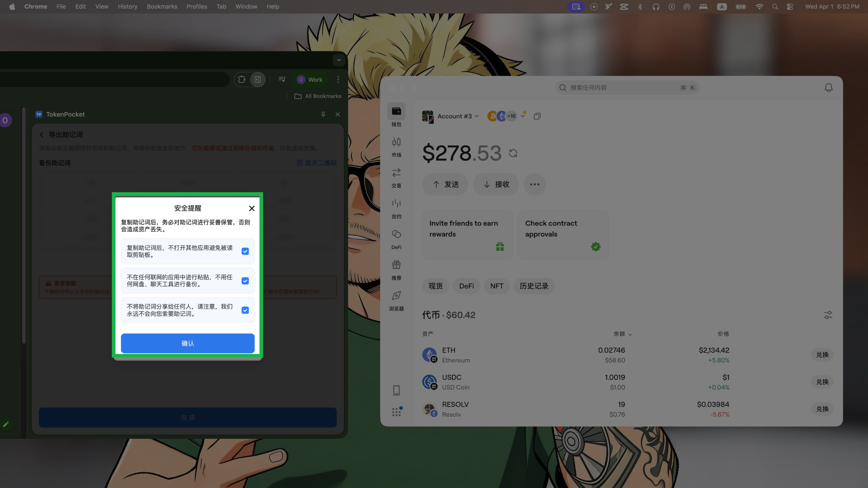Image resolution: width=868 pixels, height=488 pixels.
Task: Open the Work profile menu in Chrome
Action: click(x=310, y=80)
